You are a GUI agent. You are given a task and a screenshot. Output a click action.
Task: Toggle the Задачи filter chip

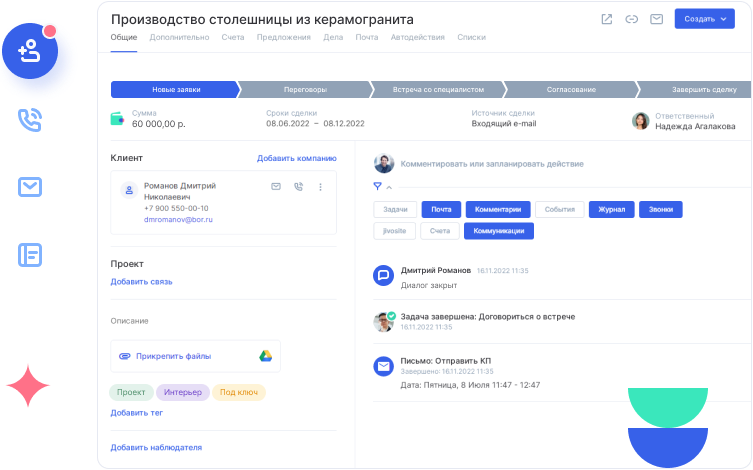395,210
